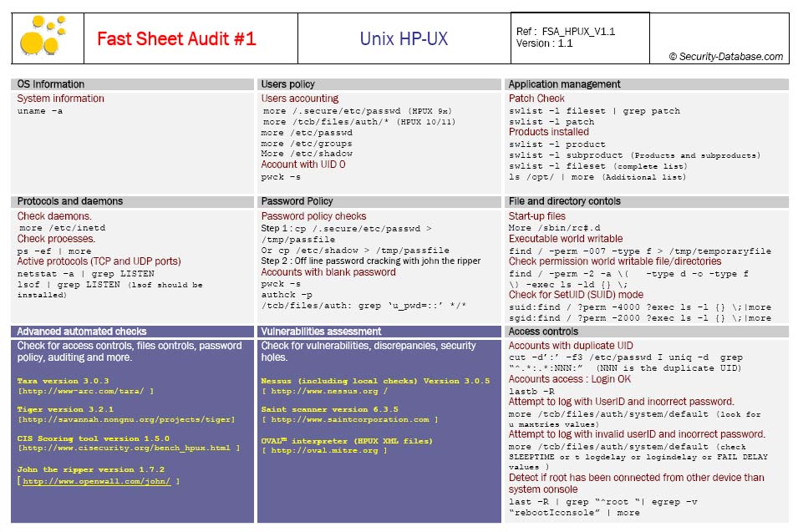Click the Unix HP-UX title

click(404, 38)
